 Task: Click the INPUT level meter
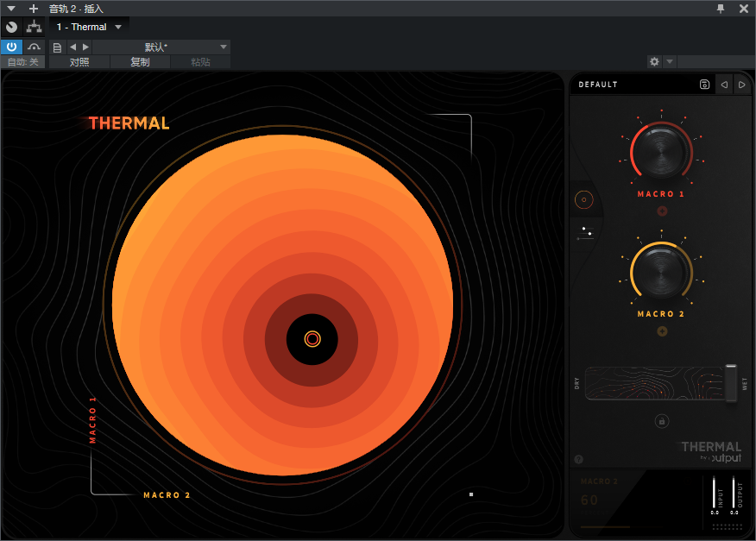715,493
